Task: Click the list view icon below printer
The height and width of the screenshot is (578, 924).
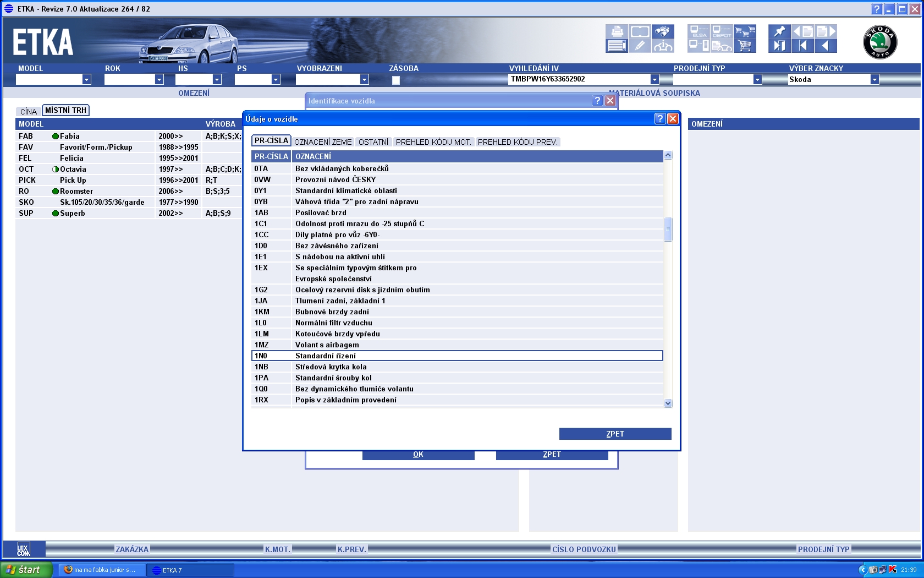Action: 617,46
